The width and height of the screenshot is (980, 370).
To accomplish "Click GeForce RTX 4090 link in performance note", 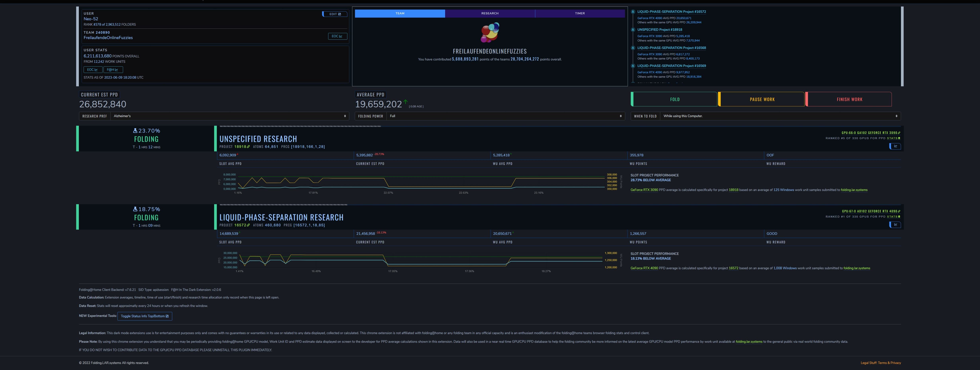I will click(x=644, y=268).
